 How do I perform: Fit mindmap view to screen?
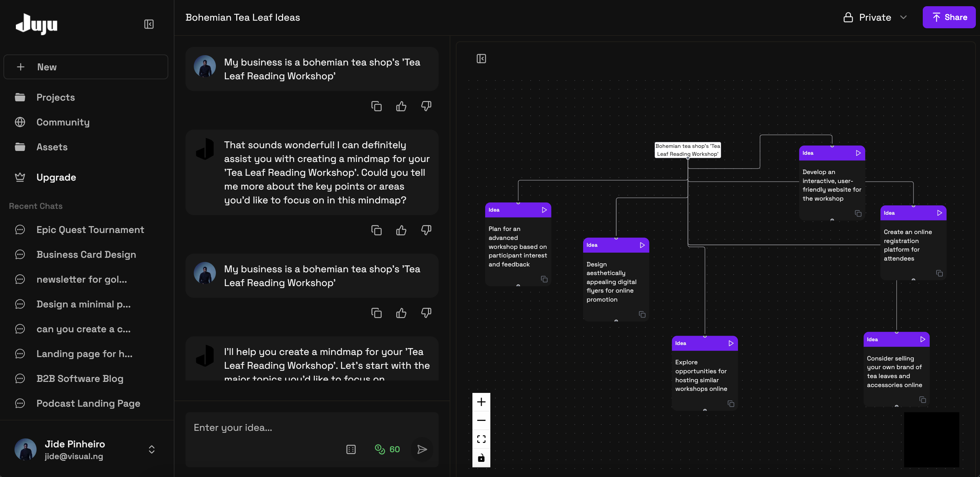[481, 439]
